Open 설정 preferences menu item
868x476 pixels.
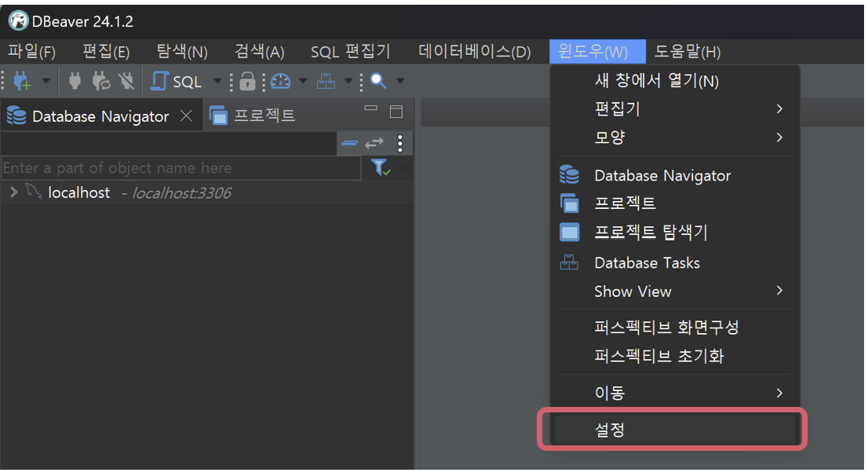pos(675,430)
